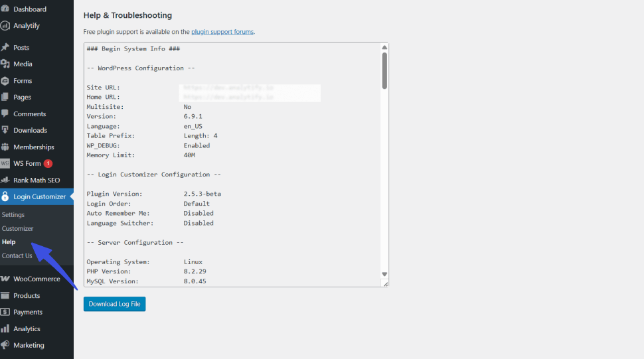This screenshot has width=644, height=359.
Task: Click the 'Operating System:' label
Action: (118, 261)
